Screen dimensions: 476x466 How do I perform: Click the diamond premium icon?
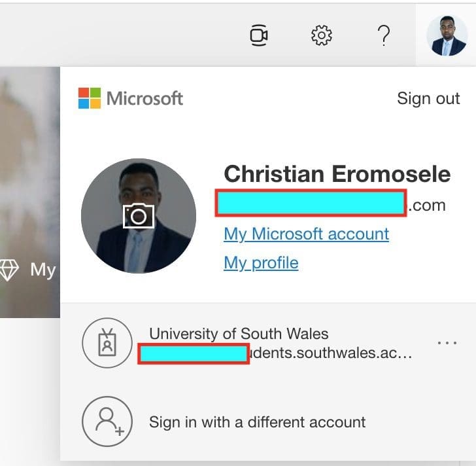tap(9, 270)
